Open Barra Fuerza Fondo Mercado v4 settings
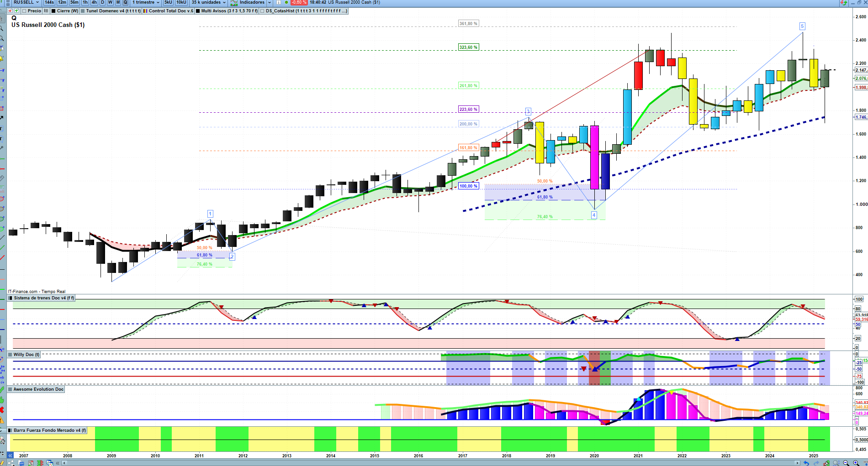This screenshot has width=868, height=466. click(47, 430)
